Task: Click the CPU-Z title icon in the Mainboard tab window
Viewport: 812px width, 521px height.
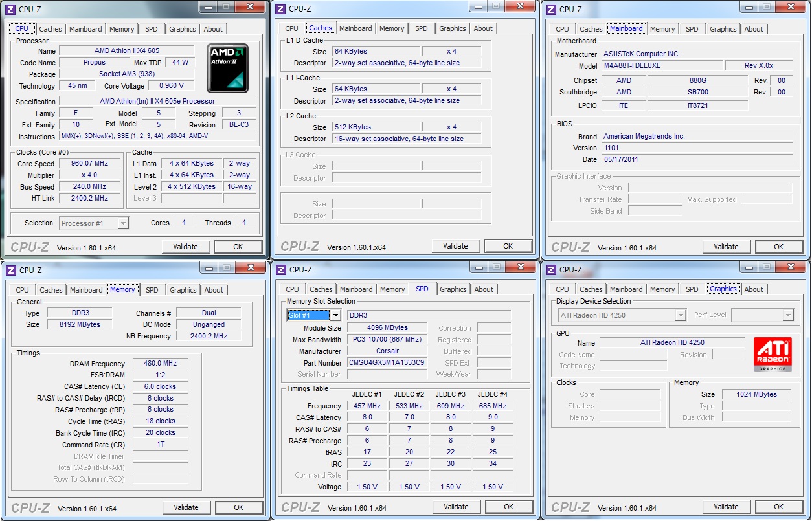Action: click(x=551, y=9)
